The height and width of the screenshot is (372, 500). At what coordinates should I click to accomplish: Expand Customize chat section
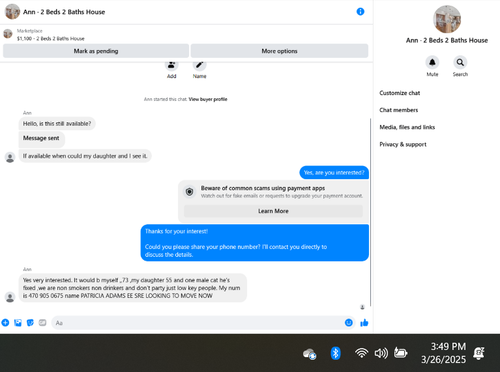click(x=400, y=93)
